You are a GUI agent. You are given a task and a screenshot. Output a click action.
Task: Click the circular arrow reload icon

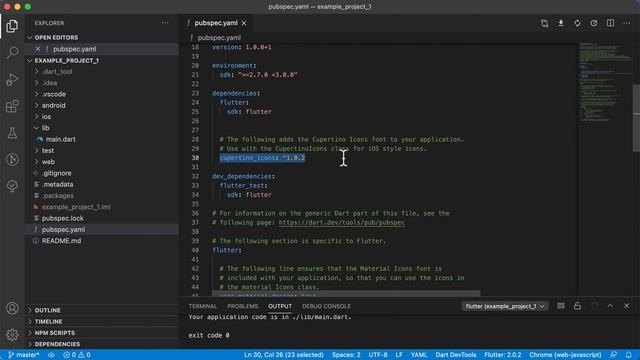594,23
